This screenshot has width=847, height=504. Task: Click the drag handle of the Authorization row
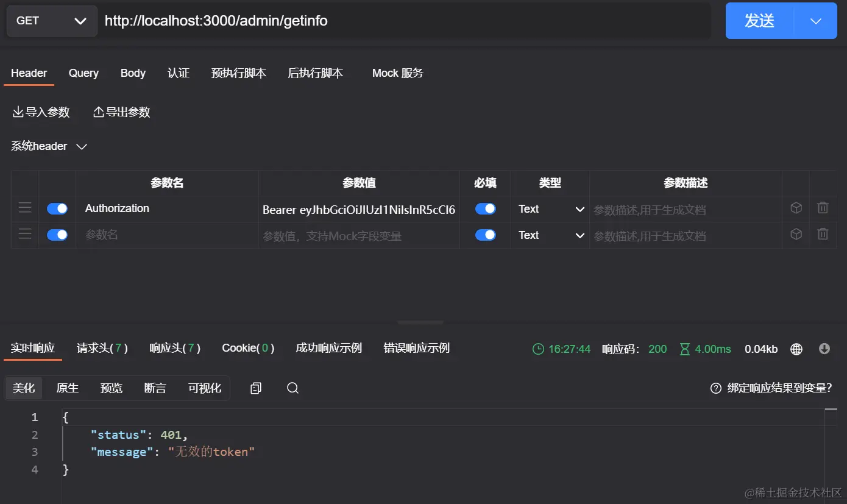[24, 208]
